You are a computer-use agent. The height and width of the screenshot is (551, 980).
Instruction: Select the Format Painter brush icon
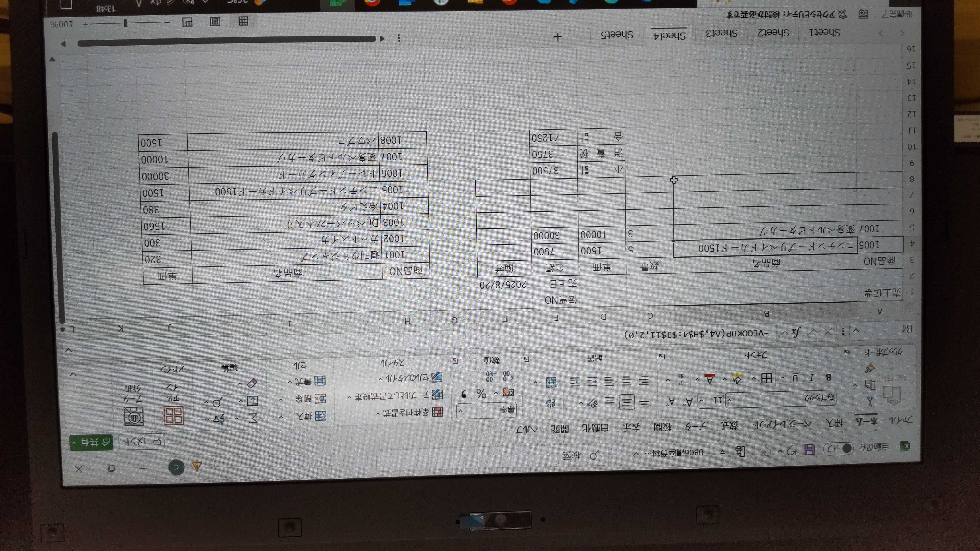[x=870, y=368]
